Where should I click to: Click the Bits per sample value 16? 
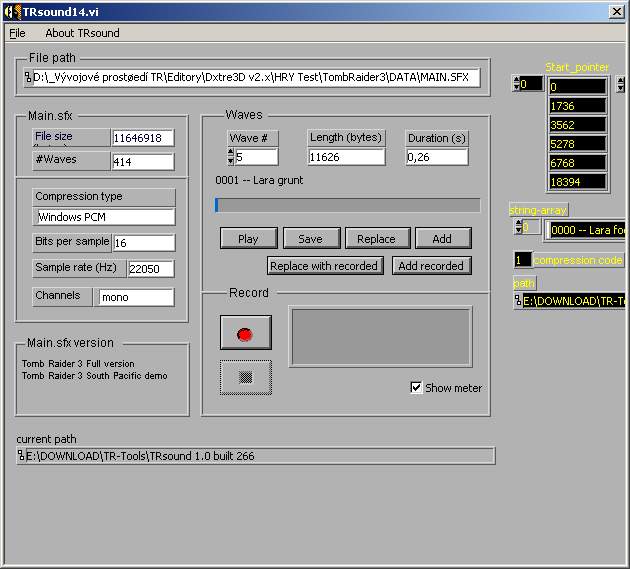[x=144, y=243]
